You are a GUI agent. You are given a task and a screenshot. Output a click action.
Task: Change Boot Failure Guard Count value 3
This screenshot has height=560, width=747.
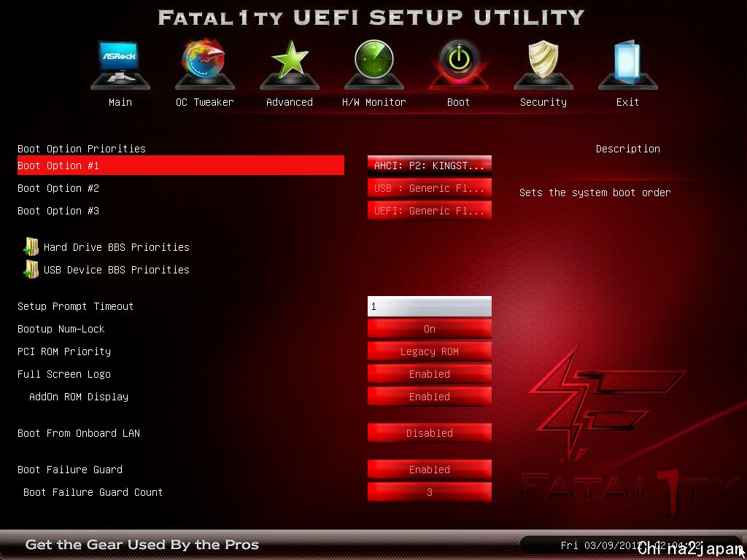click(429, 492)
